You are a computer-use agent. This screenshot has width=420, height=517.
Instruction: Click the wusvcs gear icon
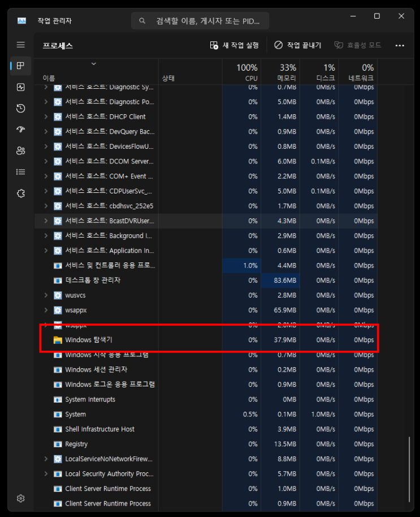(58, 295)
